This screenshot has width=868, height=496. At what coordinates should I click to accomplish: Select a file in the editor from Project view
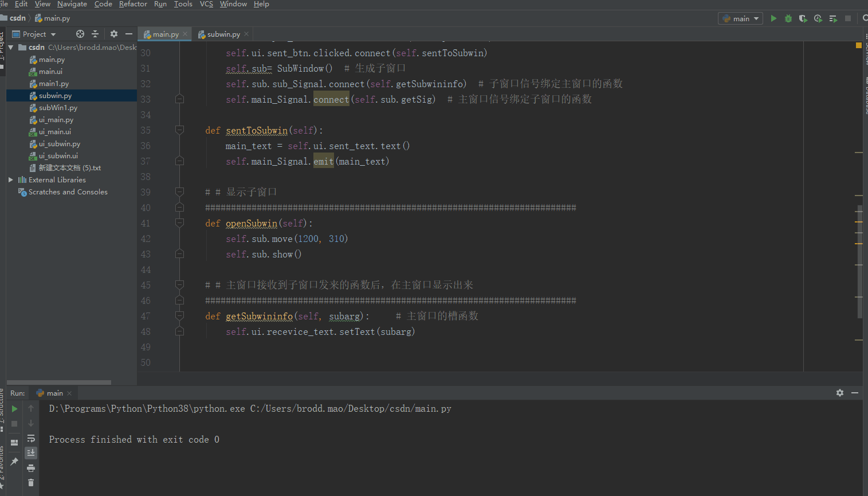[x=79, y=34]
